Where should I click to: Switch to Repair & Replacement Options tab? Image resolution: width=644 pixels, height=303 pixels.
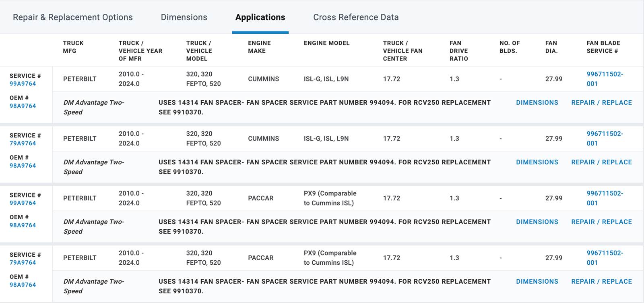click(73, 17)
